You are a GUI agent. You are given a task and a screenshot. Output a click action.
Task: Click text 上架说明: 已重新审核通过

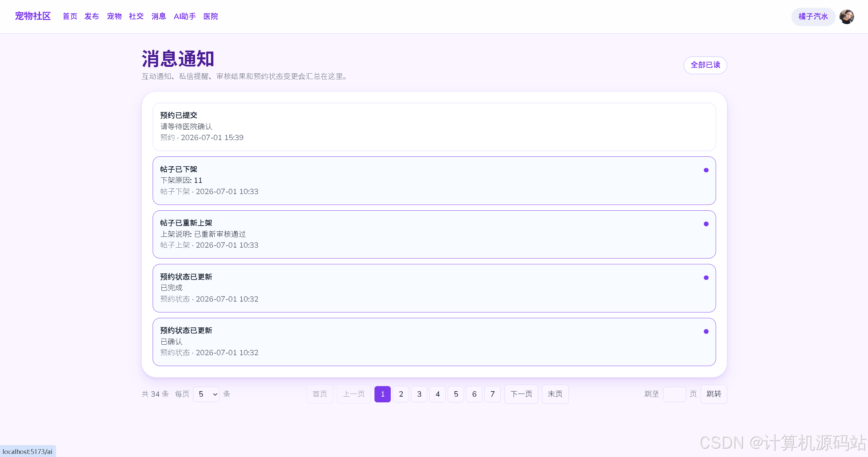coord(203,234)
